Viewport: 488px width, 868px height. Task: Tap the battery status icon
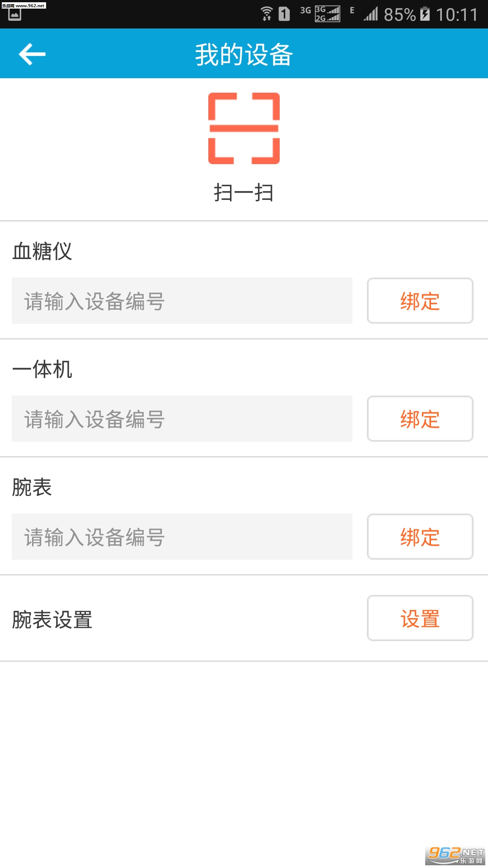[425, 14]
